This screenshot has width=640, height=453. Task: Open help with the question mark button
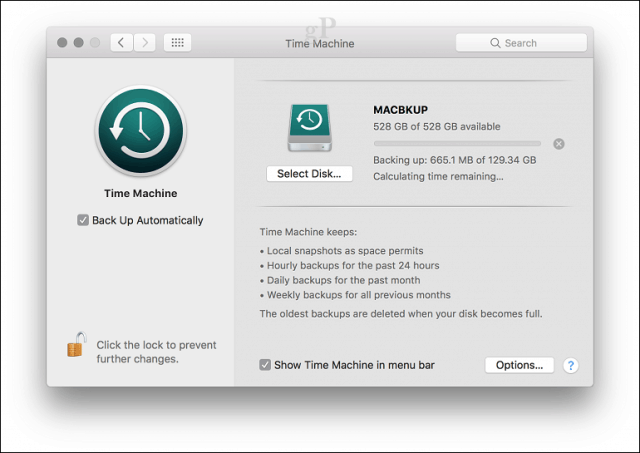(x=571, y=365)
